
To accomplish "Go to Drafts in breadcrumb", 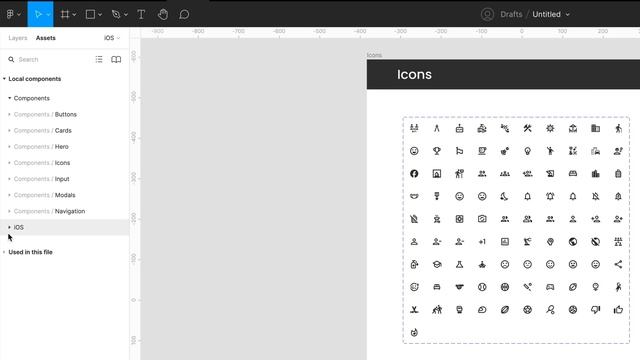I will point(511,14).
